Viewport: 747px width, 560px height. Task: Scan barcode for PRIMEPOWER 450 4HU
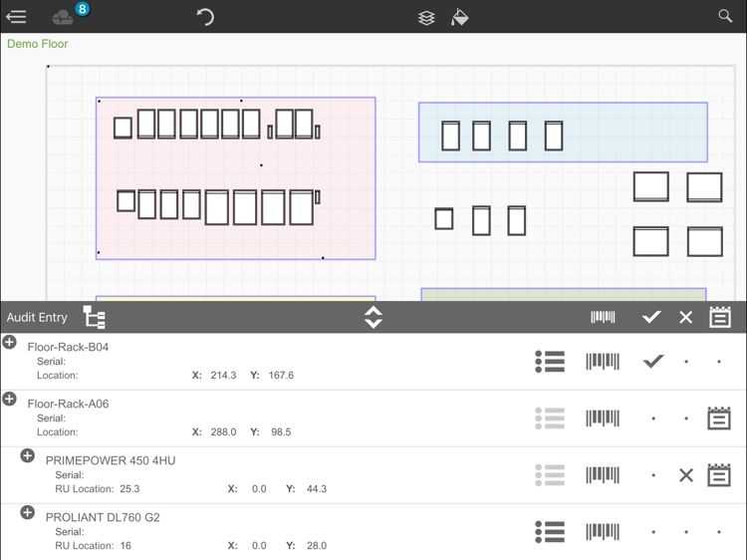tap(603, 474)
